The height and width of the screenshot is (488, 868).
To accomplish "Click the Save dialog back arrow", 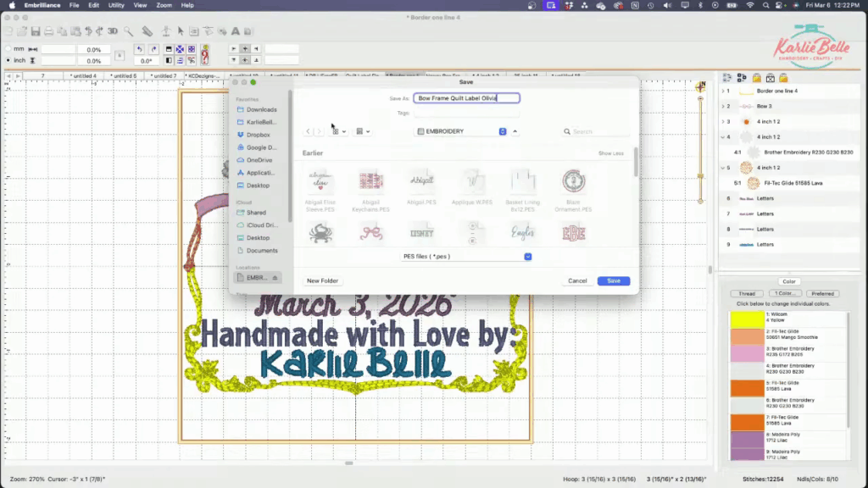I will coord(309,131).
